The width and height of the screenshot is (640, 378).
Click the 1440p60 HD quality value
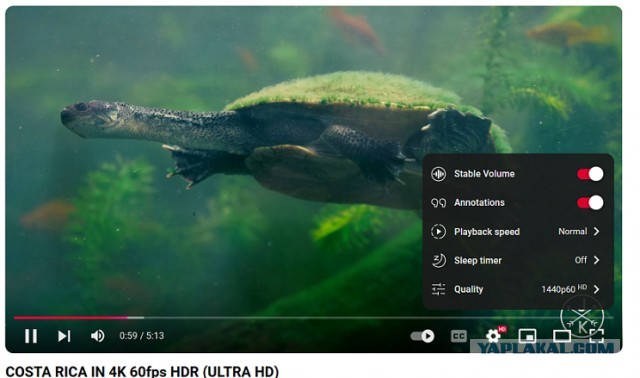(564, 289)
